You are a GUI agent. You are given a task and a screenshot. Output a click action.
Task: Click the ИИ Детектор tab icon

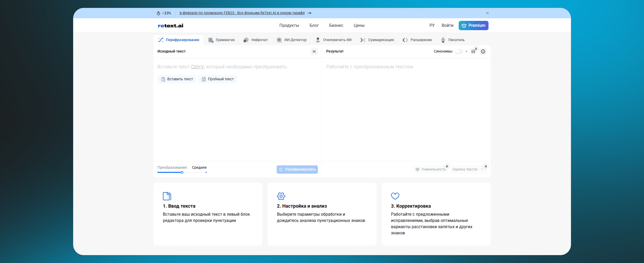(279, 40)
